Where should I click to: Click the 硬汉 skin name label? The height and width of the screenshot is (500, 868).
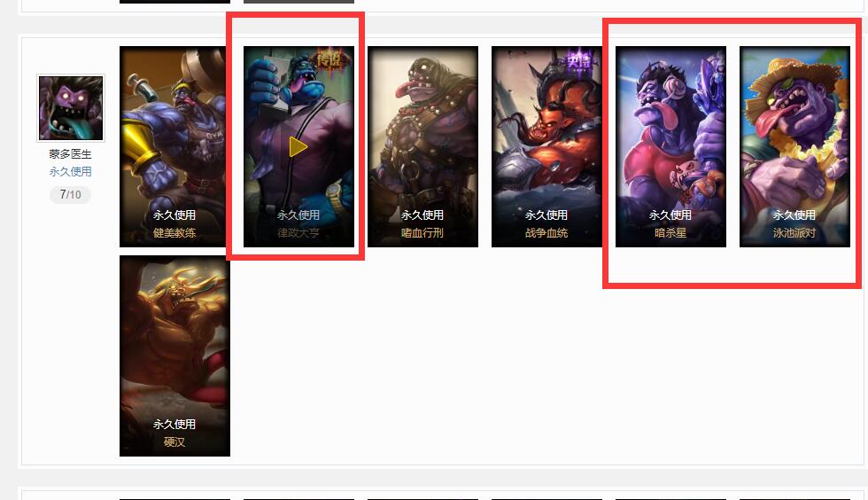(174, 441)
